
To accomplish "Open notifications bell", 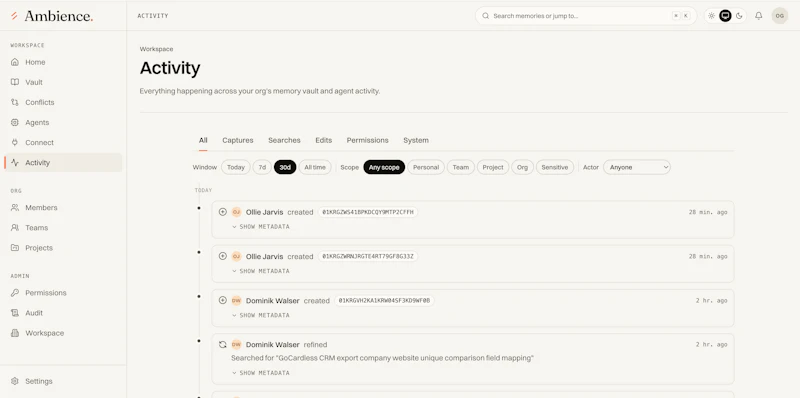I will (759, 16).
